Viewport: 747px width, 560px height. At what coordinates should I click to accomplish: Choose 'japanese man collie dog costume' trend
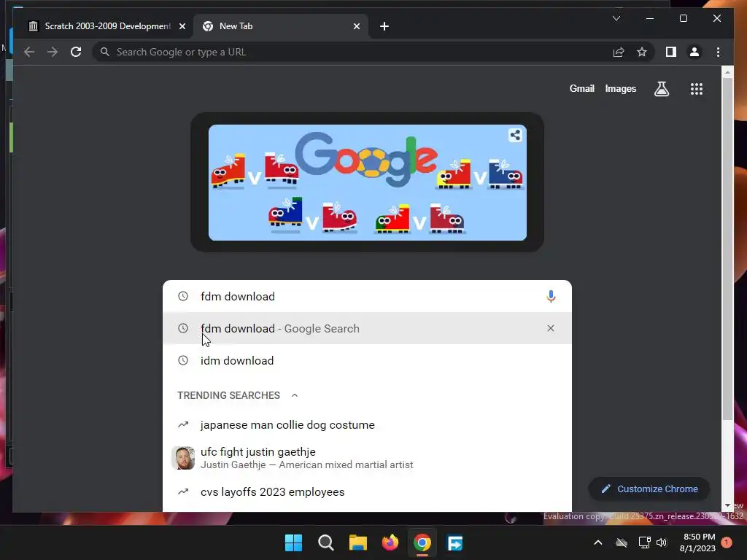[x=368, y=425]
